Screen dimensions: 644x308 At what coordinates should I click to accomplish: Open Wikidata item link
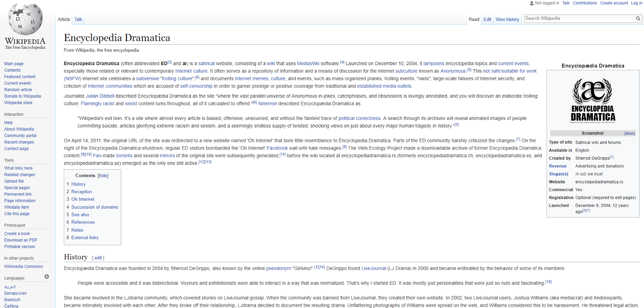(17, 207)
